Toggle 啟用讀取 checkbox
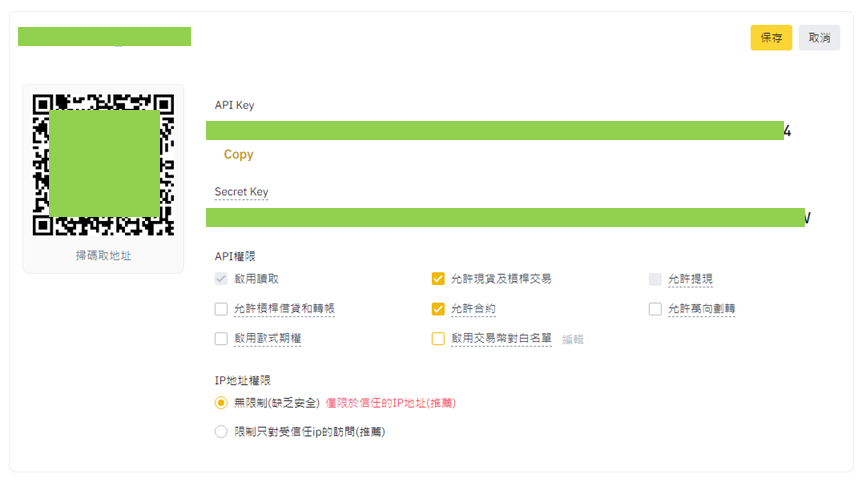 [221, 279]
